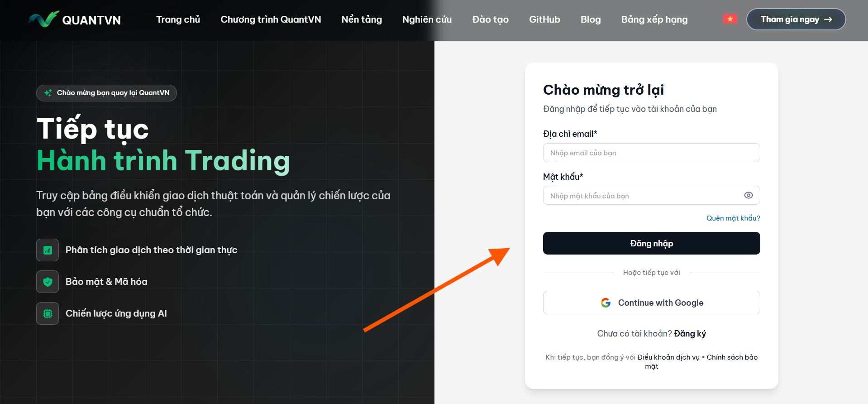Go to Nền tảng page
Screen dimensions: 868x404
(362, 19)
